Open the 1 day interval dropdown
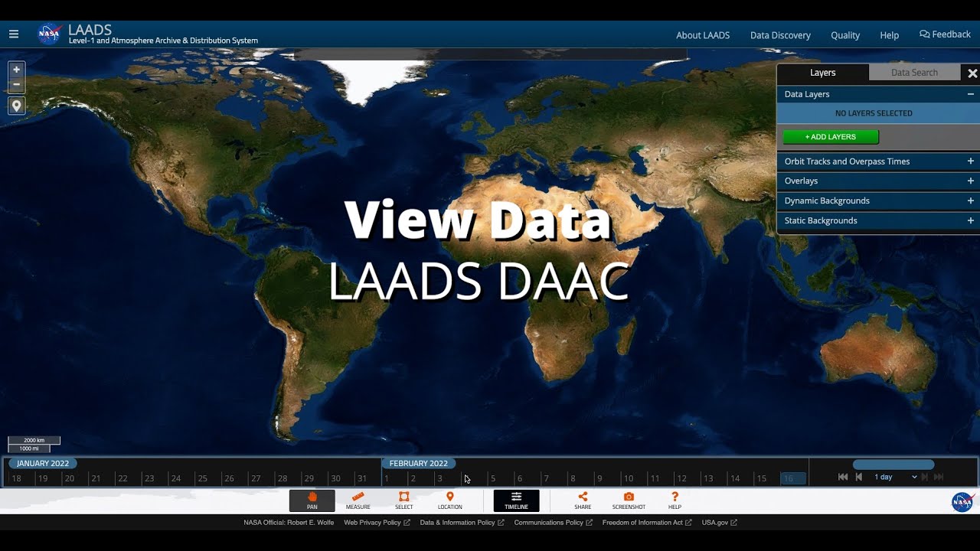This screenshot has height=551, width=980. (895, 477)
